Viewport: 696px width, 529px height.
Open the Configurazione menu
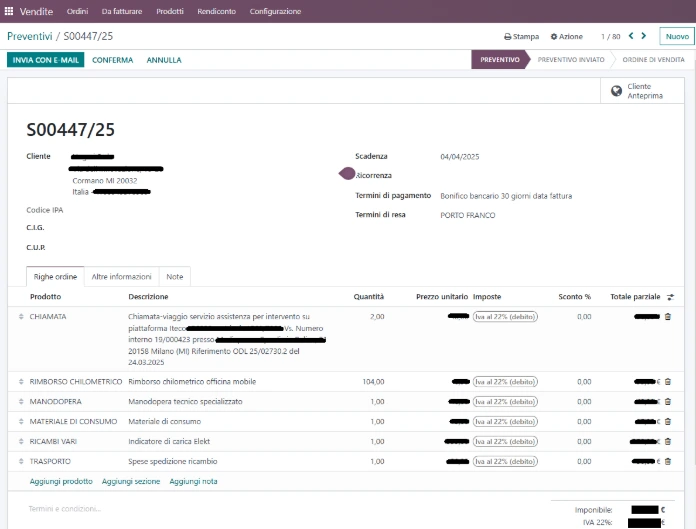click(x=275, y=11)
